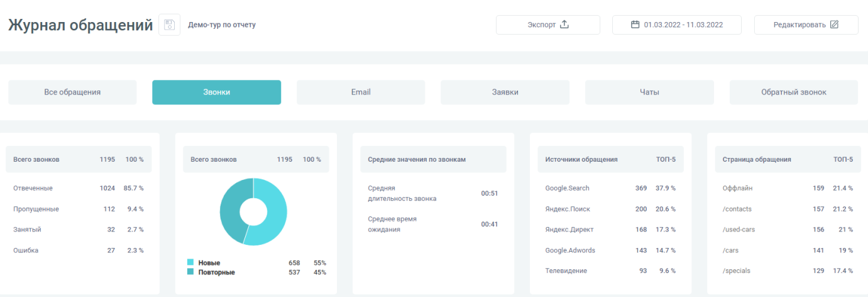The height and width of the screenshot is (297, 868).
Task: Click the Повторные count 537
Action: point(294,272)
